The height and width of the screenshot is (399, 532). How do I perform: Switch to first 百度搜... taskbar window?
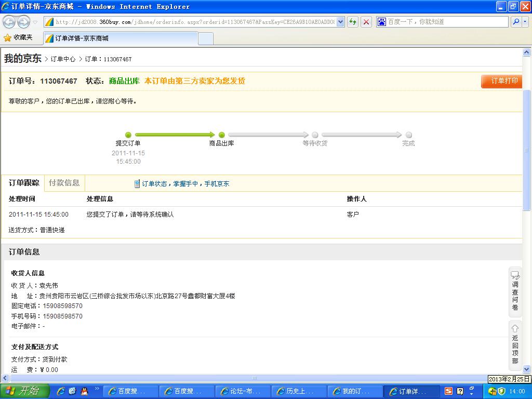(130, 392)
